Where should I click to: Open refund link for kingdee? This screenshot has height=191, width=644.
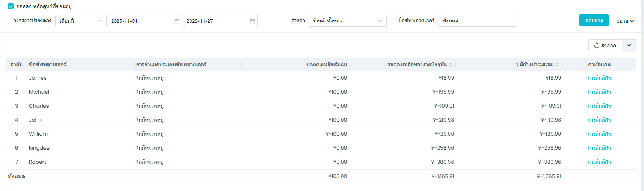click(x=599, y=148)
